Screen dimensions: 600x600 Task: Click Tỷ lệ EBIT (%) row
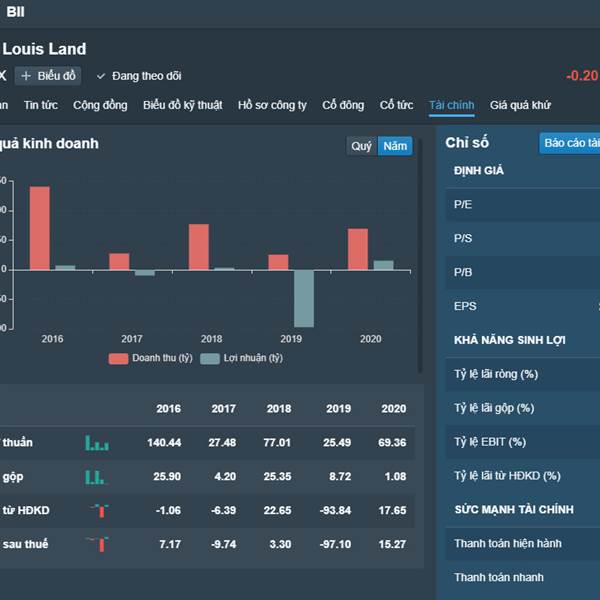point(523,442)
